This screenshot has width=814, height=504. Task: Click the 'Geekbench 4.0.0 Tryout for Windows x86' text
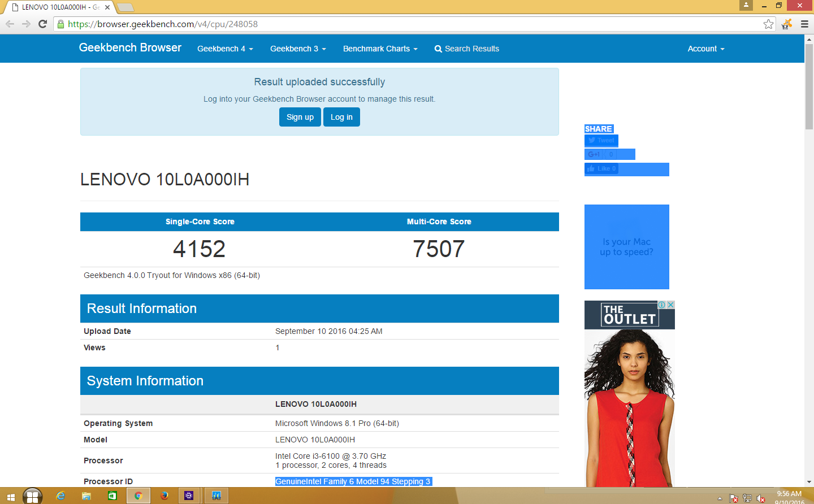(x=172, y=275)
